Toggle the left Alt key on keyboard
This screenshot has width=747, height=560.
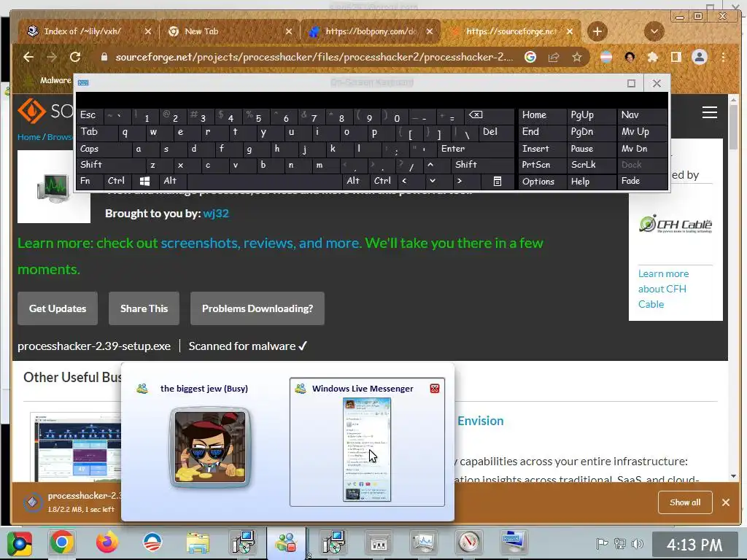(x=172, y=181)
